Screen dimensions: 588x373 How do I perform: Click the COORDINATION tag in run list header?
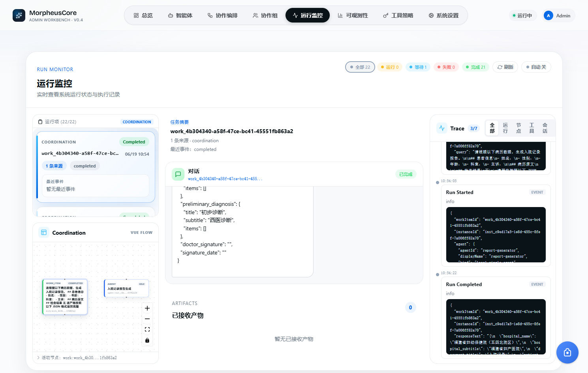tap(137, 122)
